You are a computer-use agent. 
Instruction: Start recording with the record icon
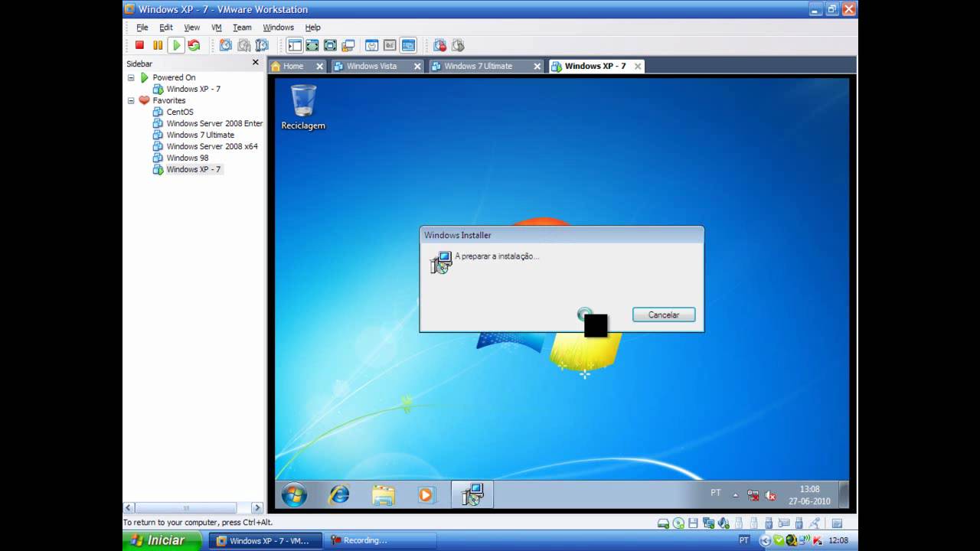[439, 45]
